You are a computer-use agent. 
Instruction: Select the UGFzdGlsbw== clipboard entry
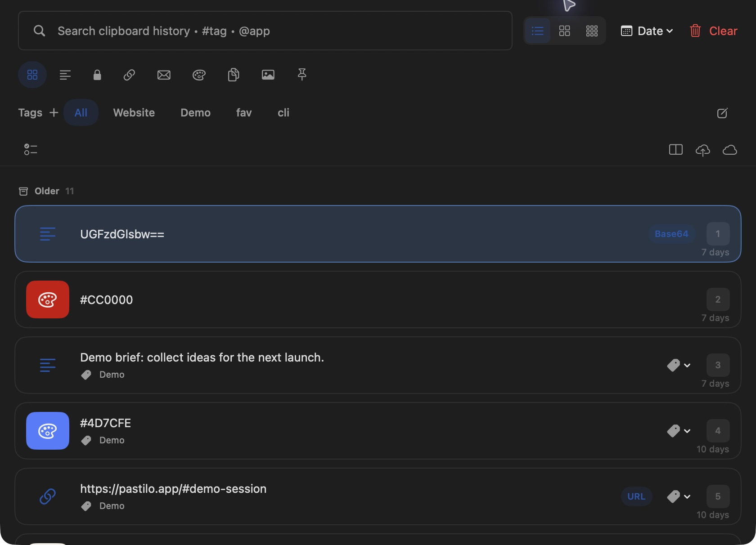click(378, 234)
